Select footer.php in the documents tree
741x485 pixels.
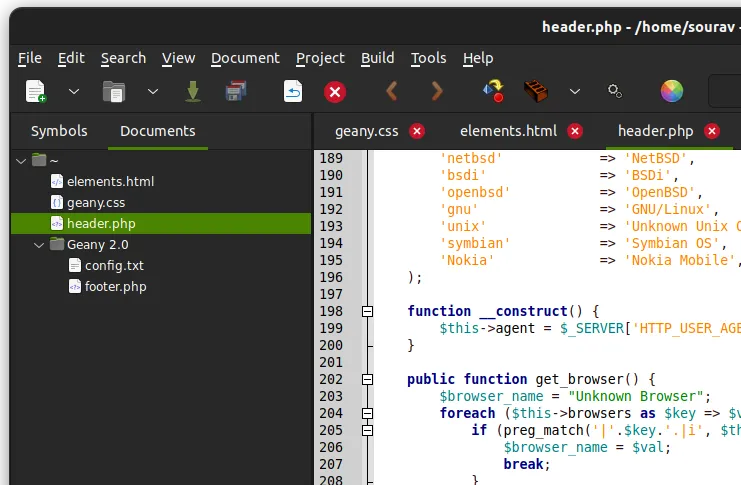115,286
